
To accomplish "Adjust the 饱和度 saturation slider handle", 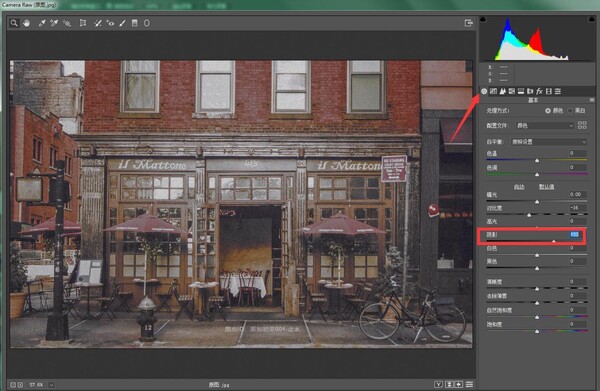I will [537, 331].
